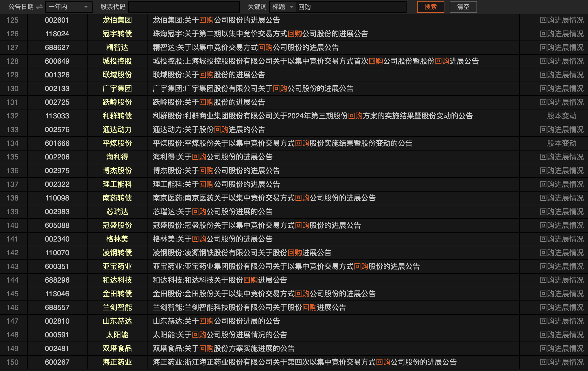This screenshot has width=588, height=371.
Task: Select stock name 冠宇转债
Action: (117, 34)
